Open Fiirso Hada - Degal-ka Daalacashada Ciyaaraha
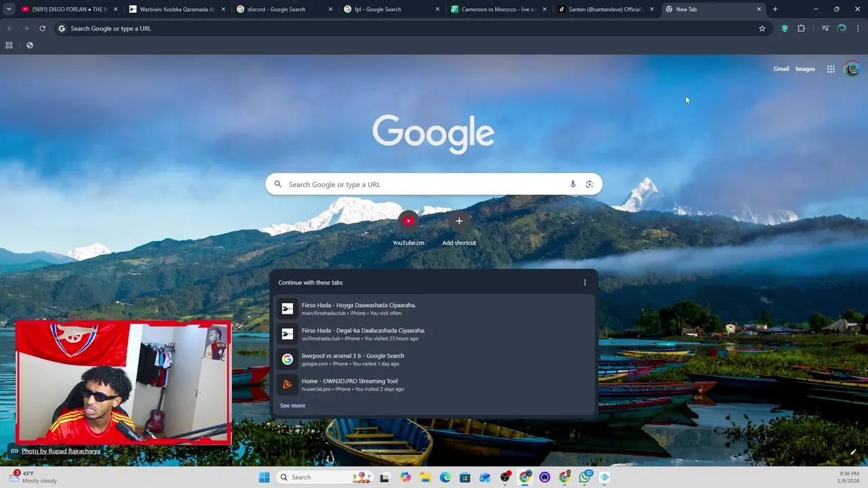 tap(434, 334)
